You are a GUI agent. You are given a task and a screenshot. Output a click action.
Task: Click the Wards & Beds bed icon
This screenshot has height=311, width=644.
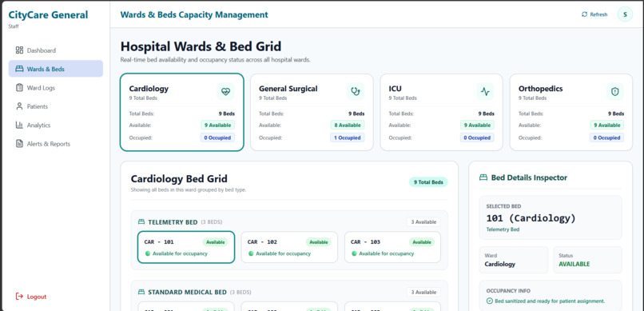(19, 69)
